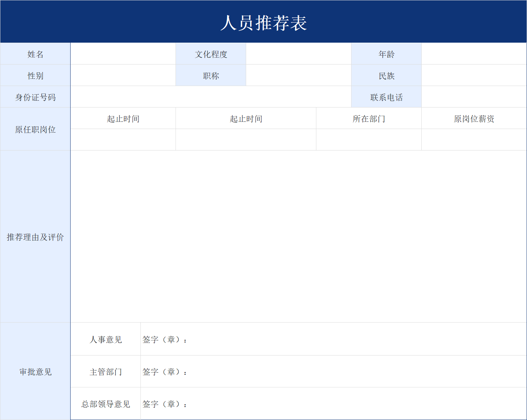Viewport: 527px width, 420px height.
Task: Click the 原岗位薪资 column header
Action: coord(474,118)
